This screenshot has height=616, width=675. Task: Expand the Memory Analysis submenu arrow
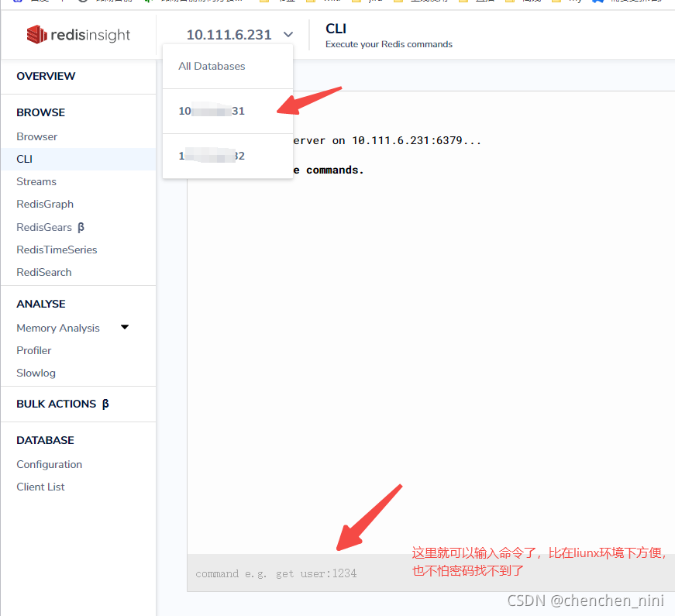tap(125, 327)
